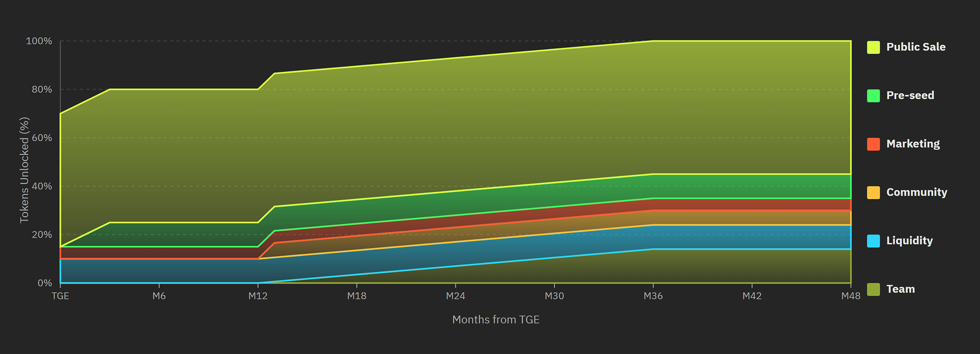Click the Community amber legend swatch
Viewport: 980px width, 354px height.
coord(873,193)
